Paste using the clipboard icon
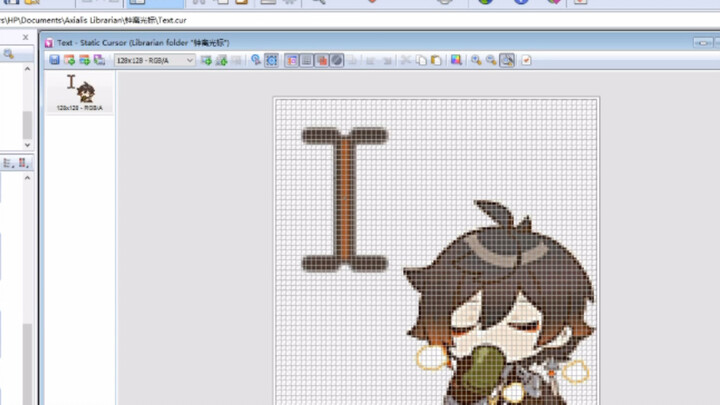Image resolution: width=720 pixels, height=405 pixels. pyautogui.click(x=436, y=60)
